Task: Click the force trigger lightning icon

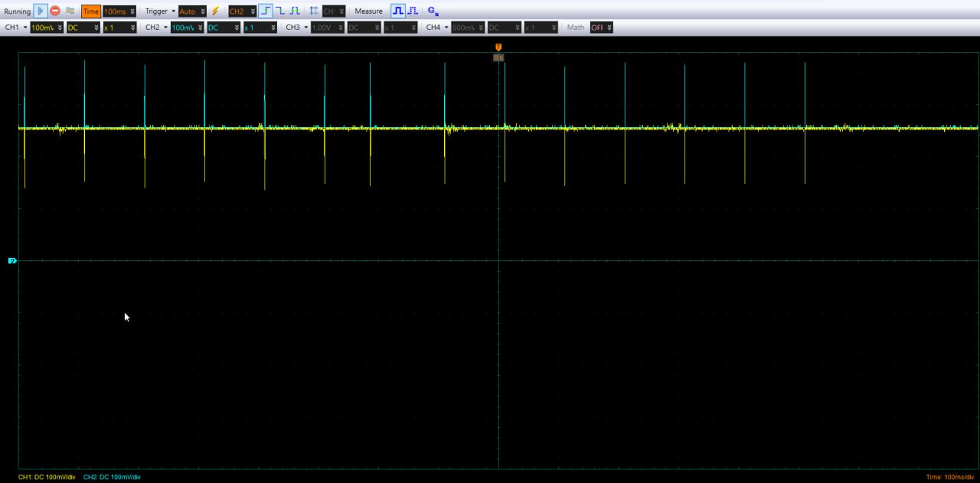Action: [x=215, y=11]
